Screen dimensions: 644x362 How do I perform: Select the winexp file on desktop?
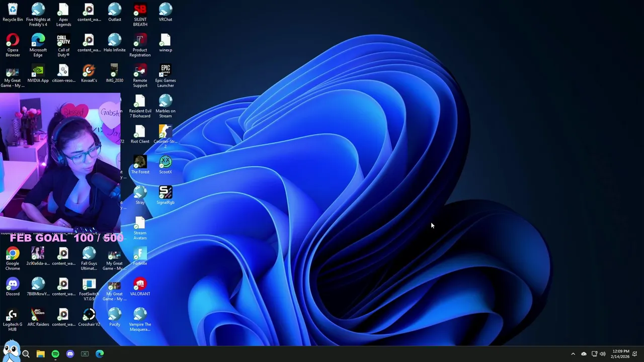pyautogui.click(x=166, y=43)
